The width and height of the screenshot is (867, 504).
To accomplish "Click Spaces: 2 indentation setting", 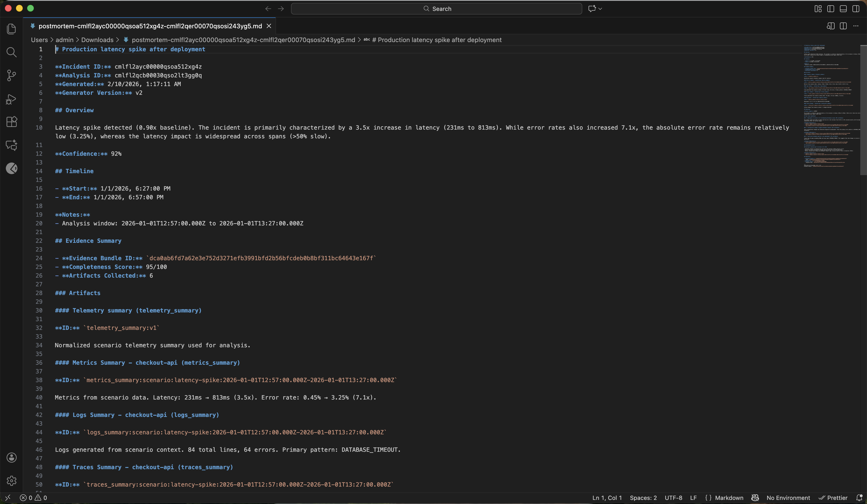I will pyautogui.click(x=643, y=498).
